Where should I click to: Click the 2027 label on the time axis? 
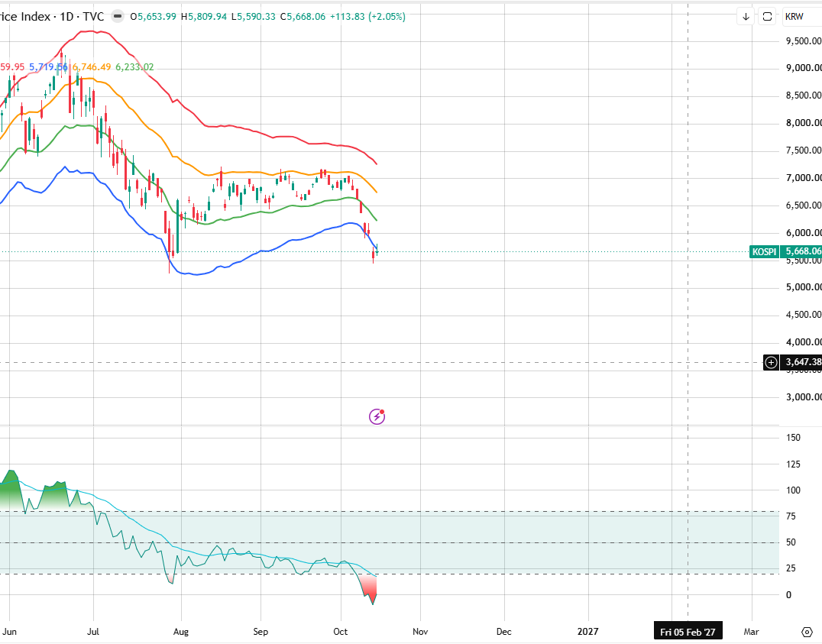(587, 632)
